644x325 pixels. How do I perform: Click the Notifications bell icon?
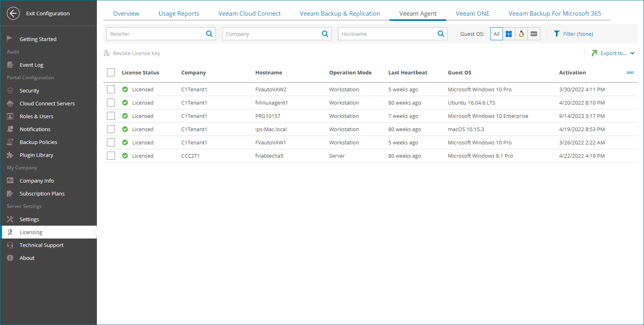coord(10,129)
